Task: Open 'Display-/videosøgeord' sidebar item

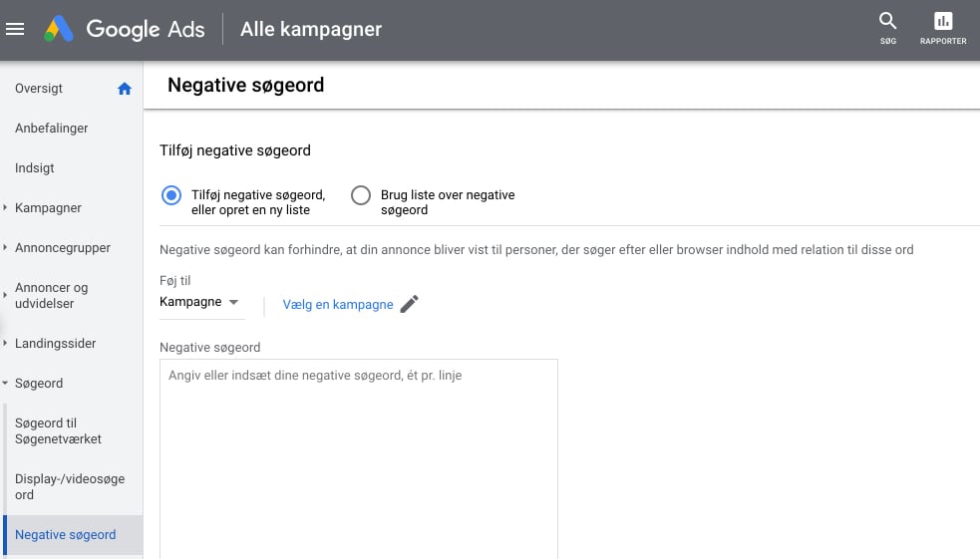Action: point(70,487)
